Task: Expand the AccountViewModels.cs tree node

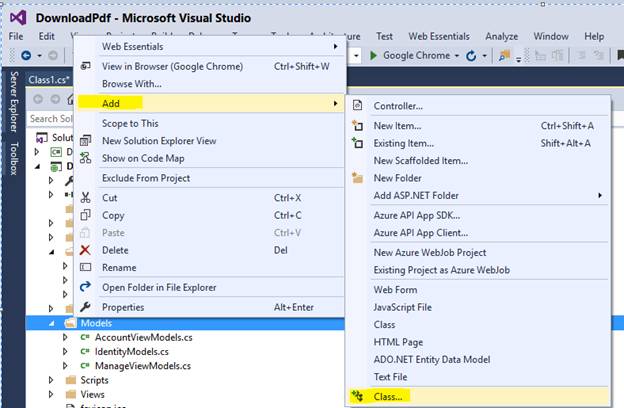Action: point(66,337)
